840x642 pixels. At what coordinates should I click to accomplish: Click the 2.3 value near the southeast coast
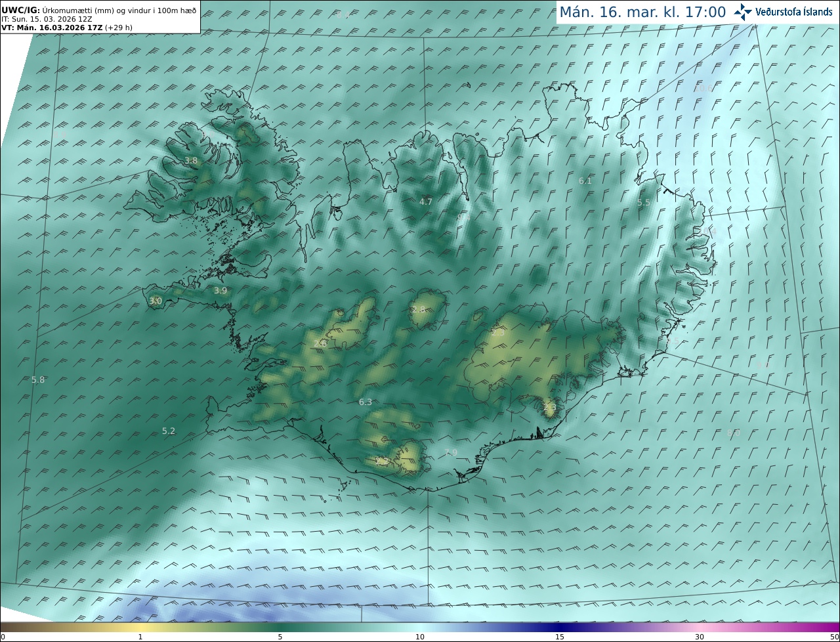tap(550, 408)
